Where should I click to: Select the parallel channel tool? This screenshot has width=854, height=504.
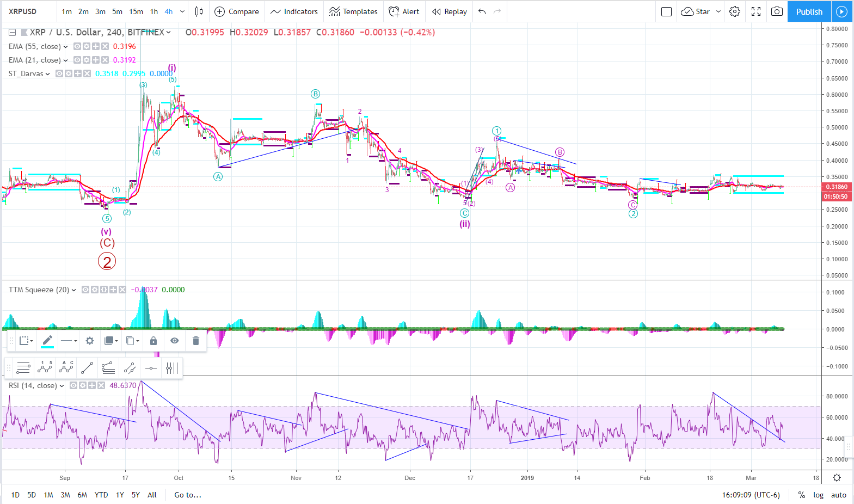point(130,368)
